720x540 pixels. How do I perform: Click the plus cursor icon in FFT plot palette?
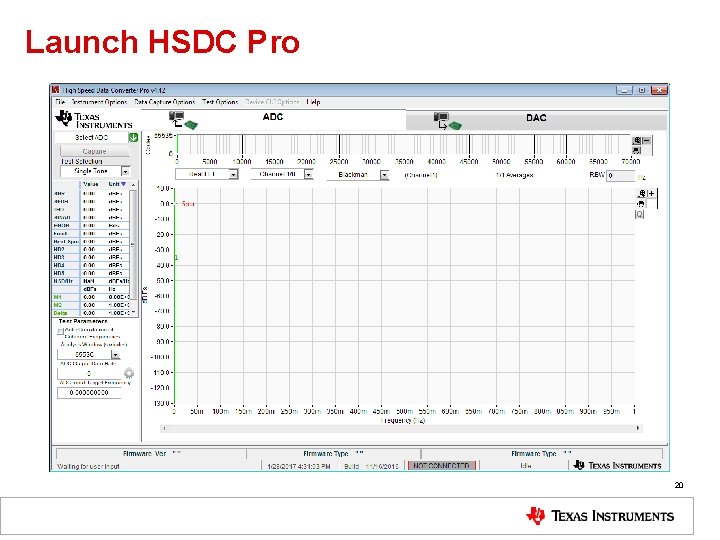pos(651,194)
